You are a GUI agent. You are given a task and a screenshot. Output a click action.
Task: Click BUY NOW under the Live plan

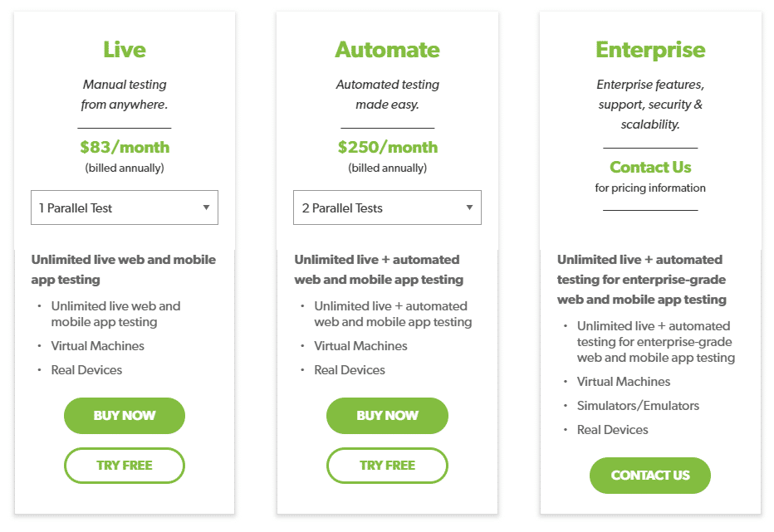tap(124, 415)
